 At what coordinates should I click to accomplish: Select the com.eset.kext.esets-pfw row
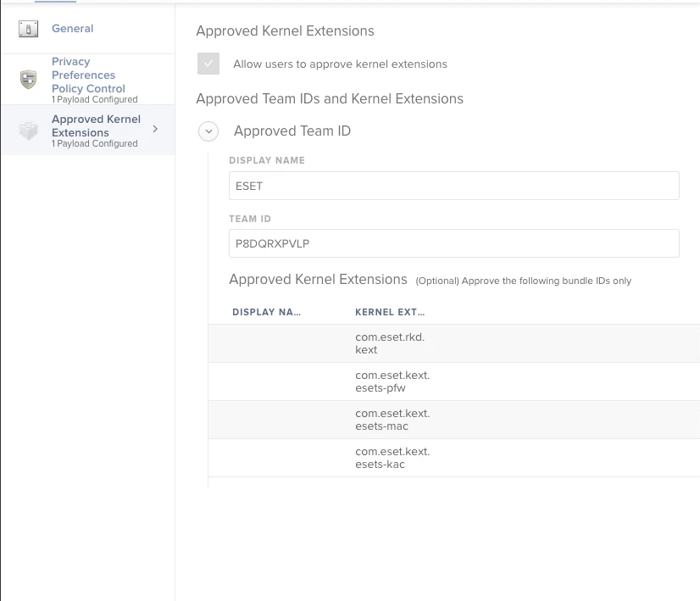[x=454, y=381]
